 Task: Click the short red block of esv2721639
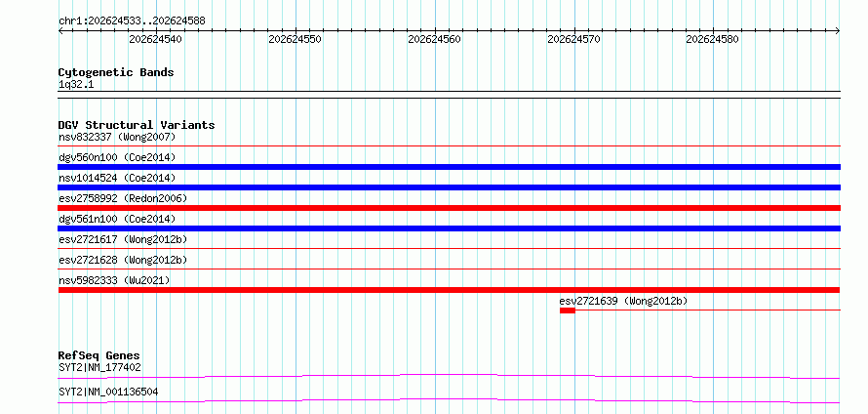(x=568, y=310)
